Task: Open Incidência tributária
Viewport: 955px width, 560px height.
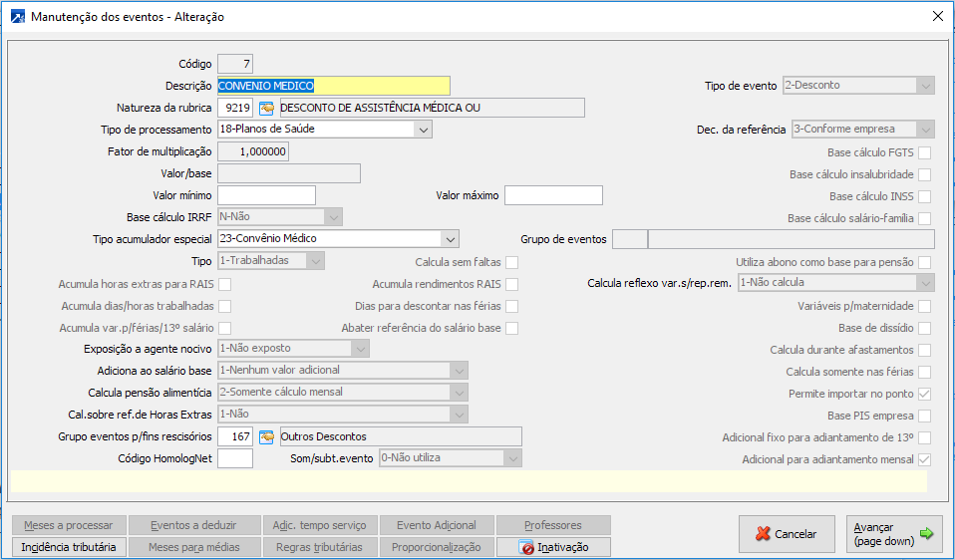Action: [69, 547]
